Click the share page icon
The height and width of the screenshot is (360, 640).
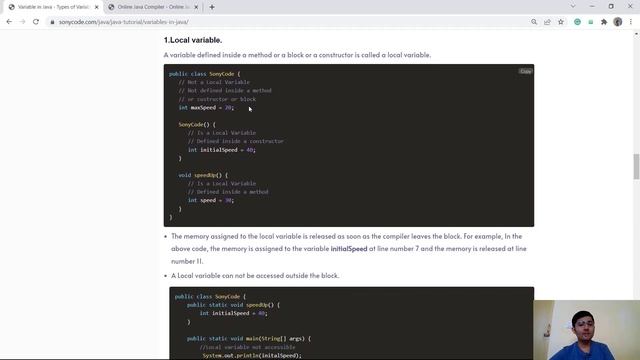coord(547,22)
